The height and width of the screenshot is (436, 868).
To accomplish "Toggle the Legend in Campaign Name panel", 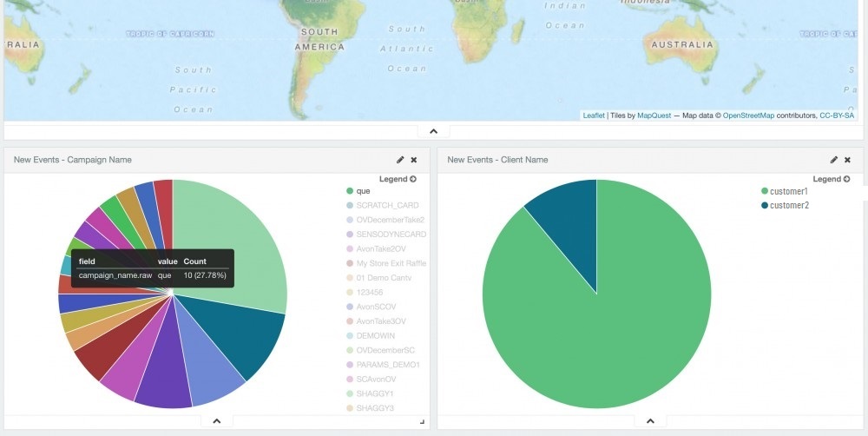I will point(398,179).
